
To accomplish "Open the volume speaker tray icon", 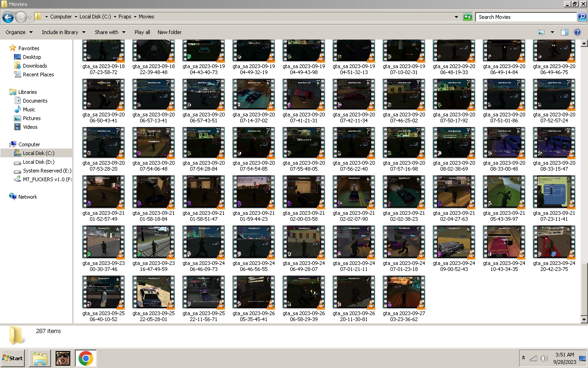I will [544, 358].
